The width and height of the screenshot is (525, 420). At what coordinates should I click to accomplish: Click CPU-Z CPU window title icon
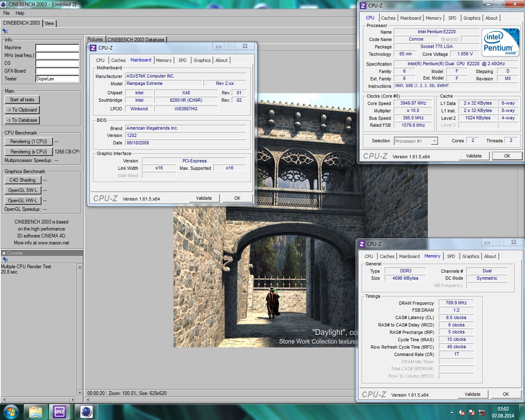363,5
